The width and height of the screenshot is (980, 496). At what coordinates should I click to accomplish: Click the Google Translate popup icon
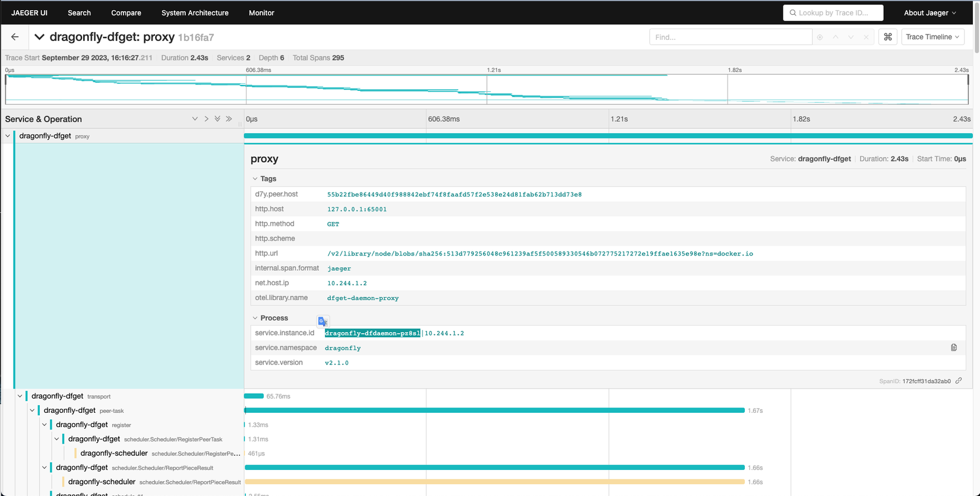click(x=323, y=321)
